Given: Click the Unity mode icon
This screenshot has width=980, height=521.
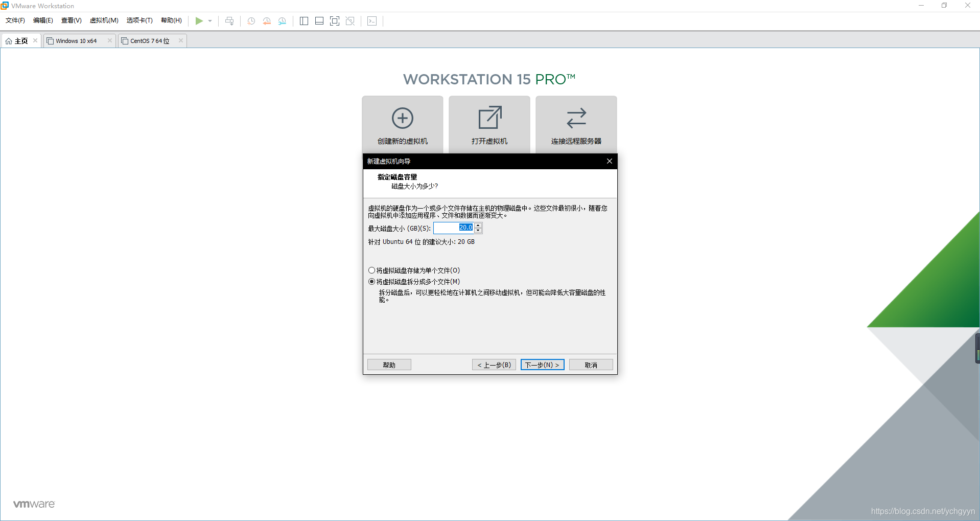Looking at the screenshot, I should 350,21.
